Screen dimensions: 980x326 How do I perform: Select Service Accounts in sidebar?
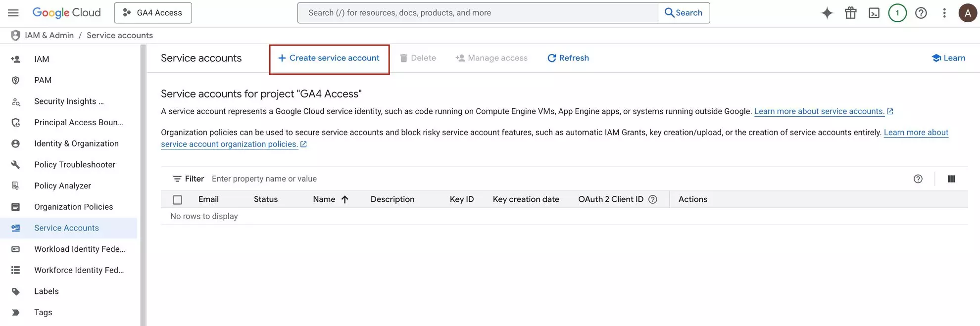(x=69, y=228)
